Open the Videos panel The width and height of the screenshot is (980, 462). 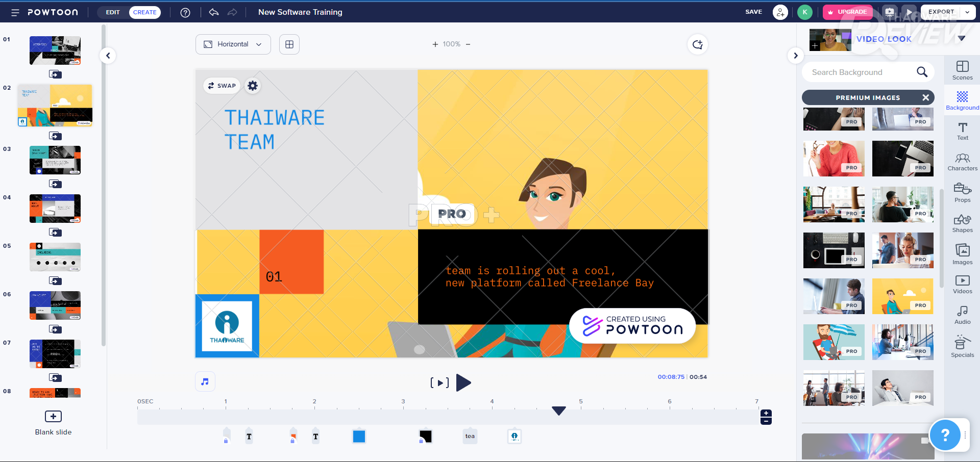pos(962,285)
